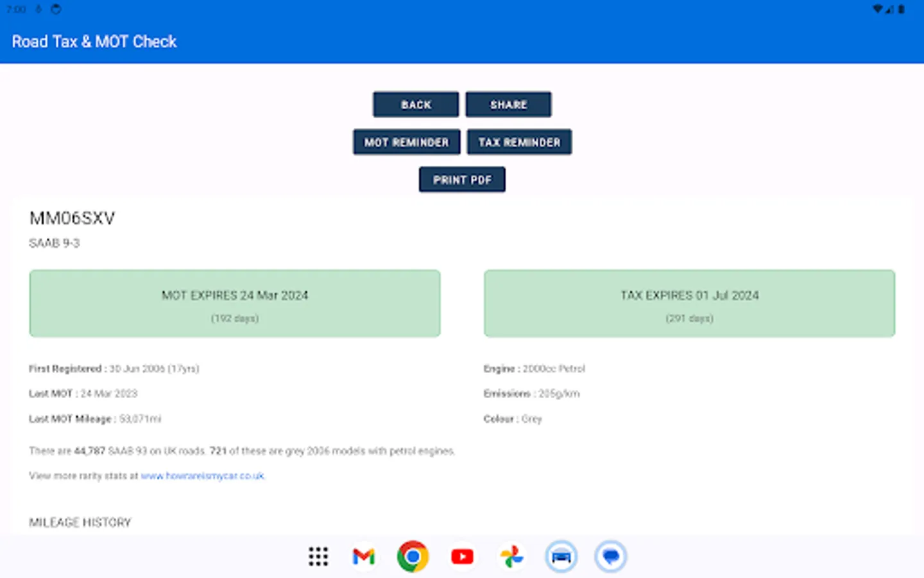Tap the First Registered date line
The width and height of the screenshot is (924, 578).
[114, 369]
